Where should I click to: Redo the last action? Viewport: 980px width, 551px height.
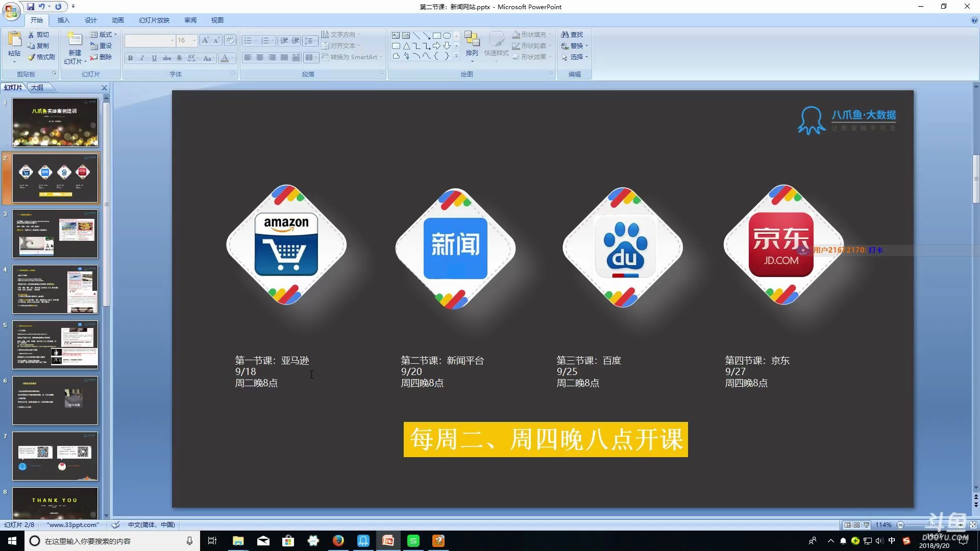pyautogui.click(x=58, y=7)
